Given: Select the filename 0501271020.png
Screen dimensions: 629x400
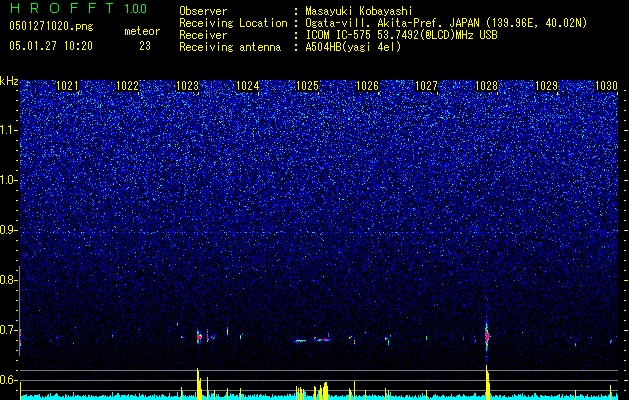Looking at the screenshot, I should pos(51,27).
